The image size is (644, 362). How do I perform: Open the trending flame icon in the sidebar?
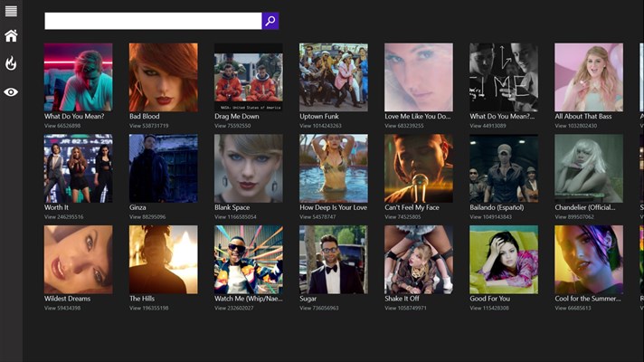[x=11, y=62]
